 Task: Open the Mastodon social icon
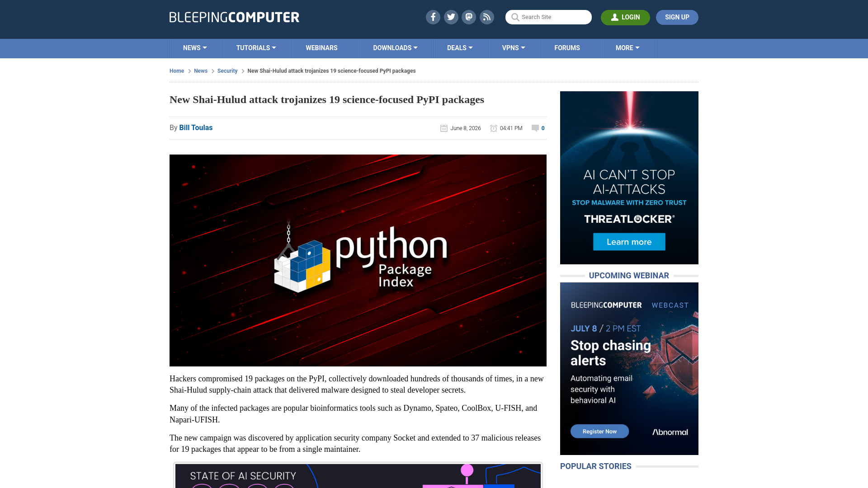click(x=469, y=17)
